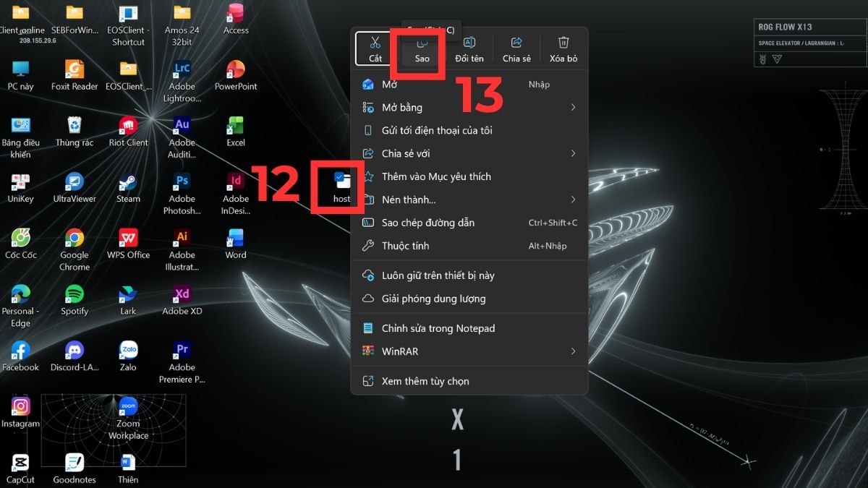This screenshot has height=488, width=868.
Task: Start CapCut from the desktop
Action: click(x=20, y=461)
